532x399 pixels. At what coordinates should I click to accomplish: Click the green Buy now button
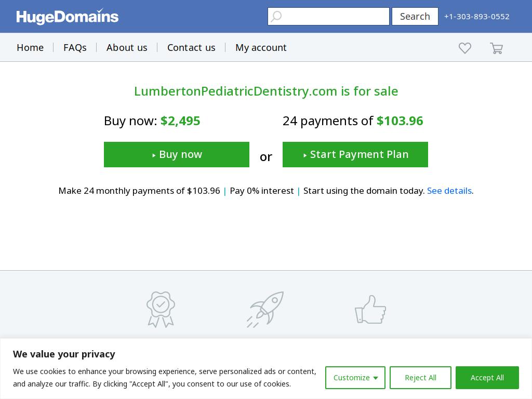pos(177,154)
